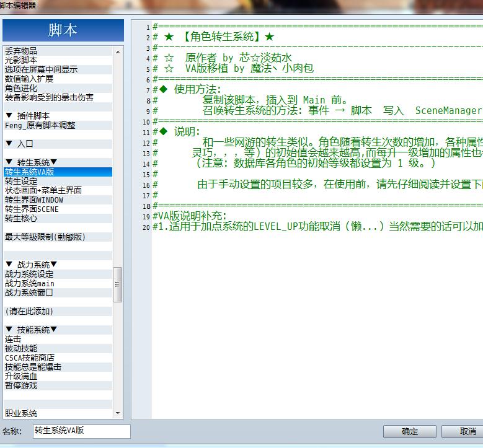
Task: Select script 转生设定
Action: (58, 181)
